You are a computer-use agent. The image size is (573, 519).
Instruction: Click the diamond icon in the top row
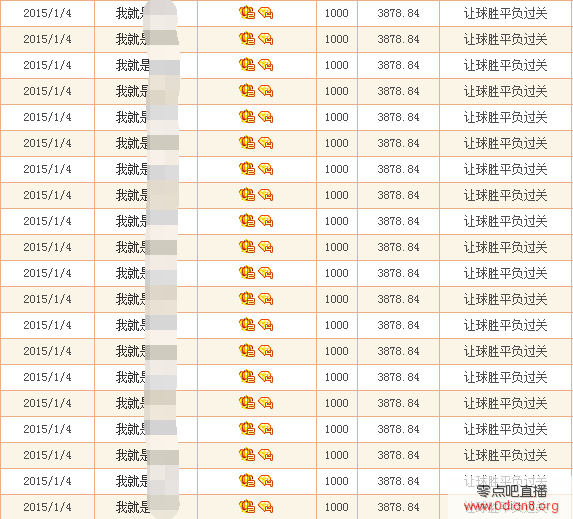(266, 13)
